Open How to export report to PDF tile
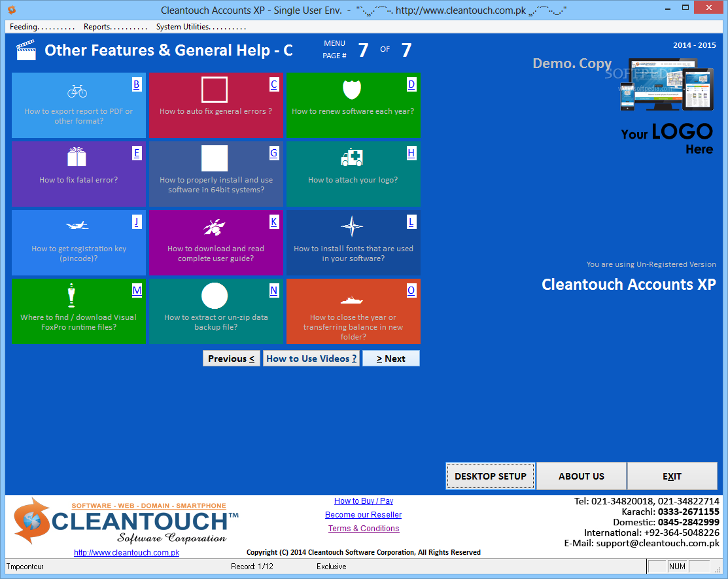Viewport: 728px width, 579px height. [78, 105]
